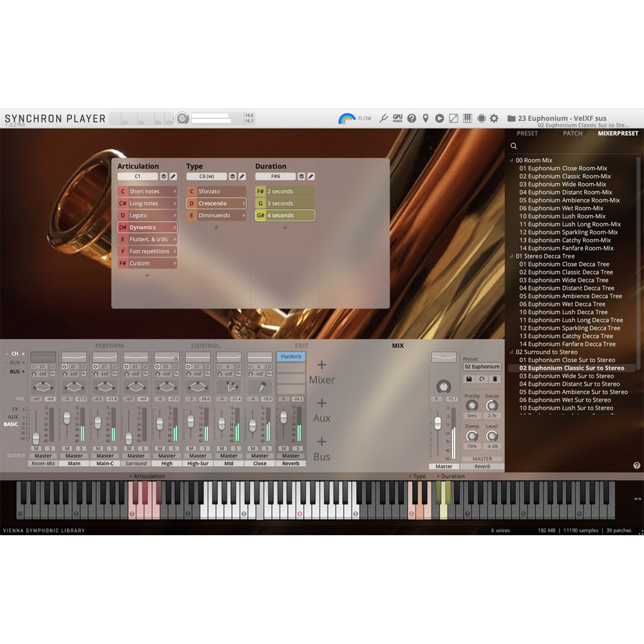
Task: Click the Articulation layers stack icon
Action: tap(164, 176)
